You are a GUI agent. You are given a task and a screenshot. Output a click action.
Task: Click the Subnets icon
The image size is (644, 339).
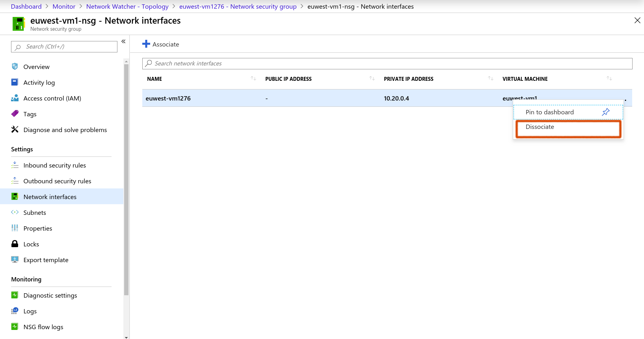tap(15, 212)
